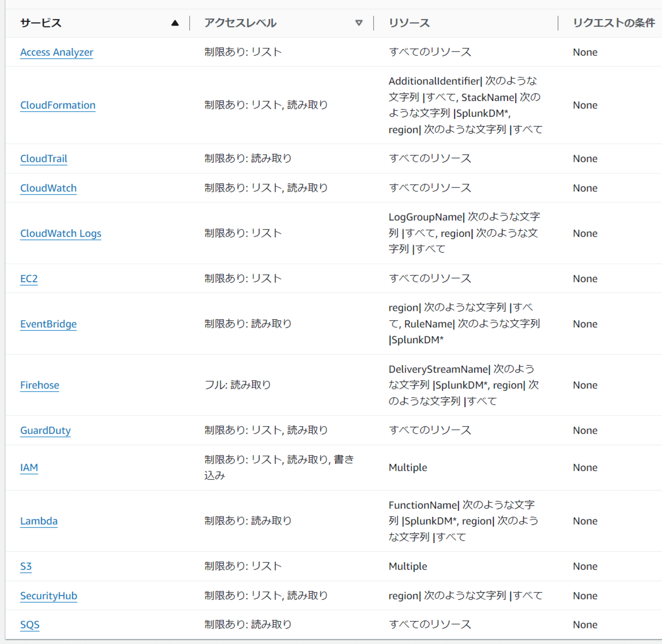Open the CloudFormation service link
The width and height of the screenshot is (662, 644).
point(58,105)
